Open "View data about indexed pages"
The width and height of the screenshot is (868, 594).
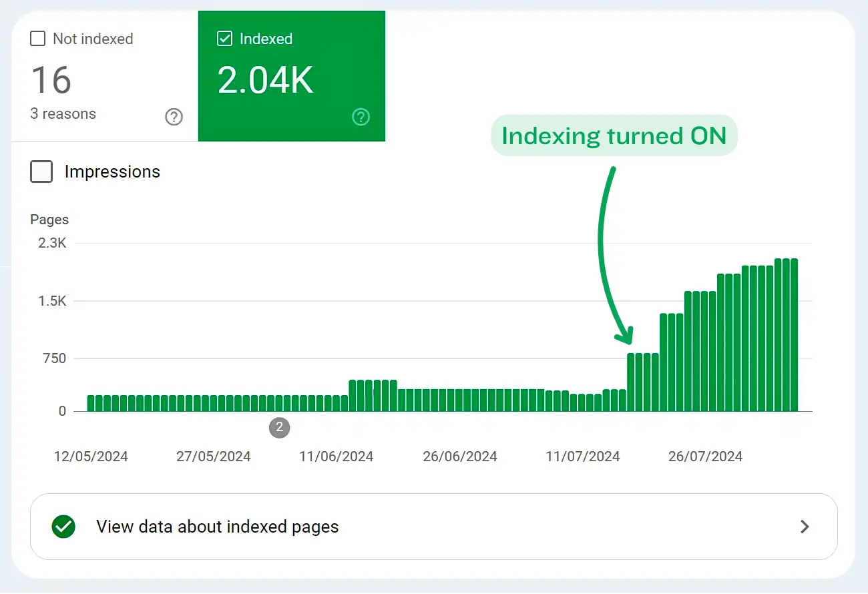coord(217,527)
